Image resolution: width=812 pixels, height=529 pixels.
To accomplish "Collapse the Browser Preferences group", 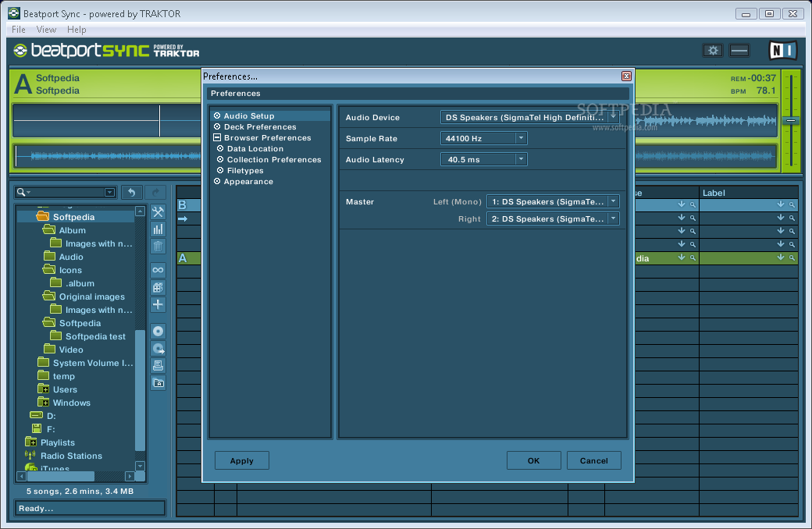I will click(x=217, y=137).
